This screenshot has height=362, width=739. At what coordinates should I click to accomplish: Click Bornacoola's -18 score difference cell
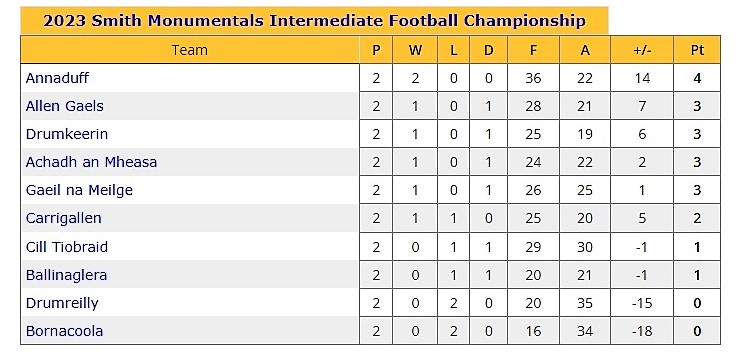(642, 331)
